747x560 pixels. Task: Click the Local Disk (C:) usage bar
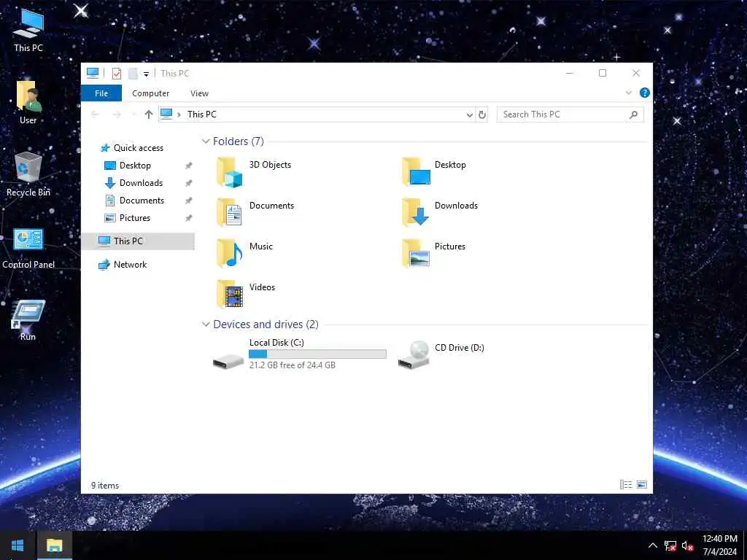pyautogui.click(x=317, y=354)
